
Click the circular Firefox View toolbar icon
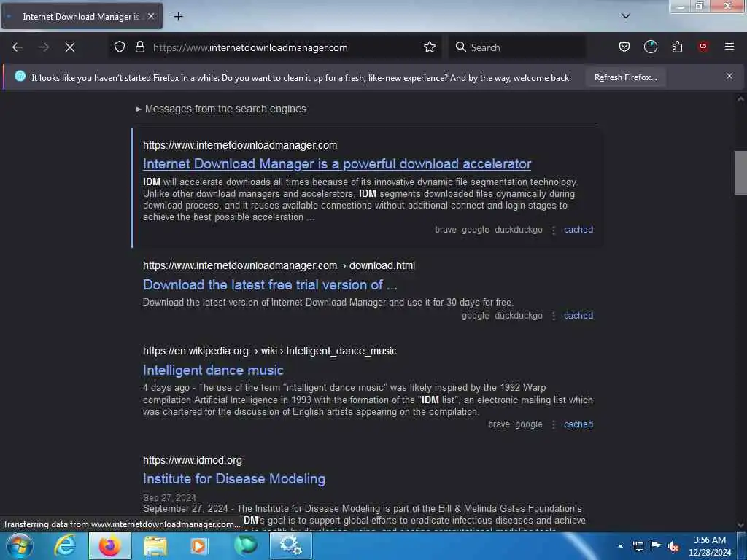click(651, 47)
